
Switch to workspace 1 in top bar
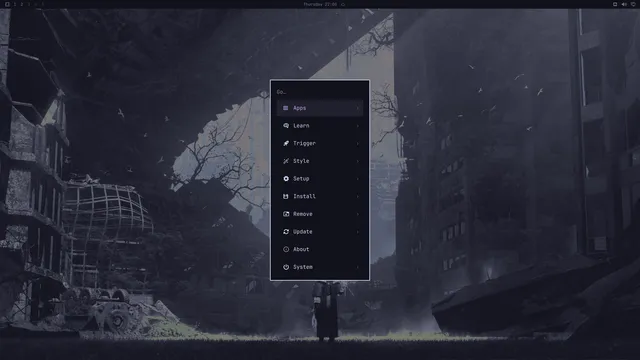pos(15,4)
